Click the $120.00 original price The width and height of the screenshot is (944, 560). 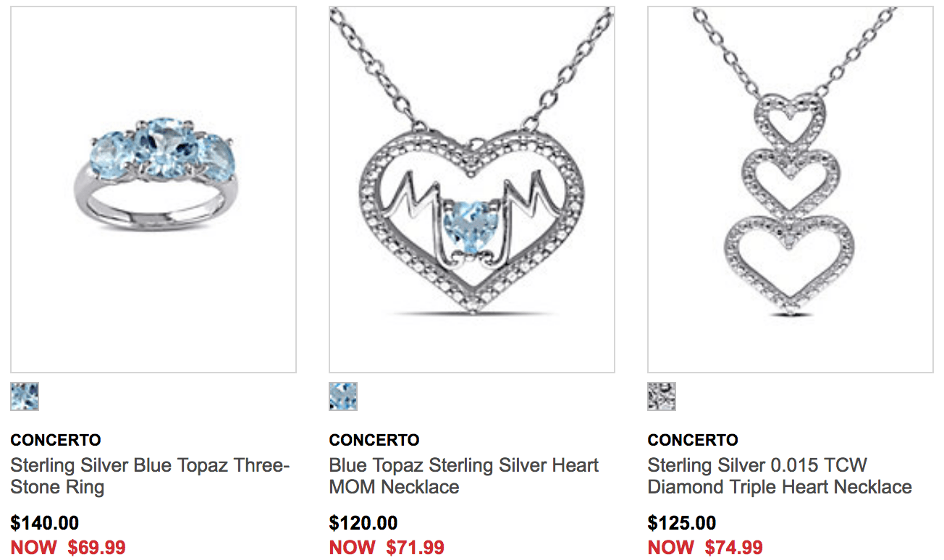pyautogui.click(x=363, y=522)
